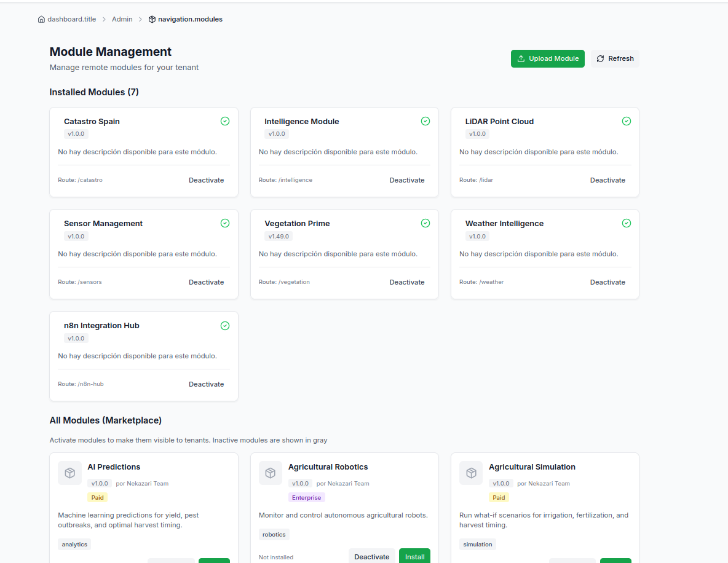The height and width of the screenshot is (563, 728).
Task: Click the Enterprise badge on Agricultural Robotics
Action: pyautogui.click(x=306, y=497)
